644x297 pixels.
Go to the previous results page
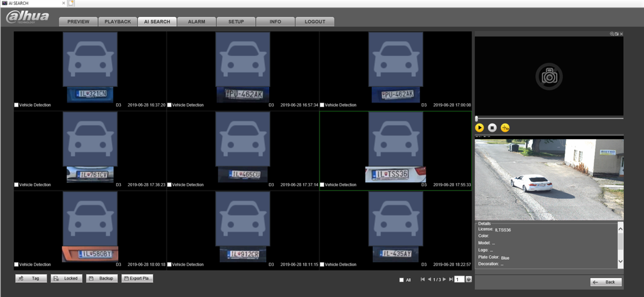(x=430, y=279)
